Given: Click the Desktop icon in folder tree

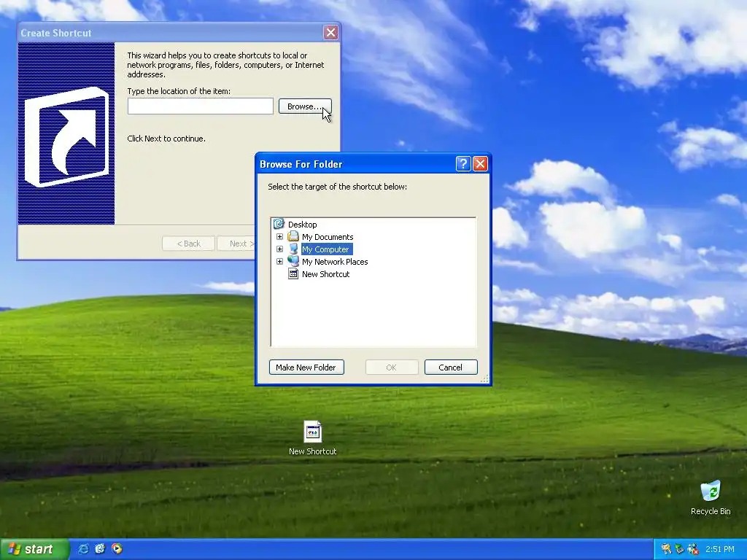Looking at the screenshot, I should [279, 224].
